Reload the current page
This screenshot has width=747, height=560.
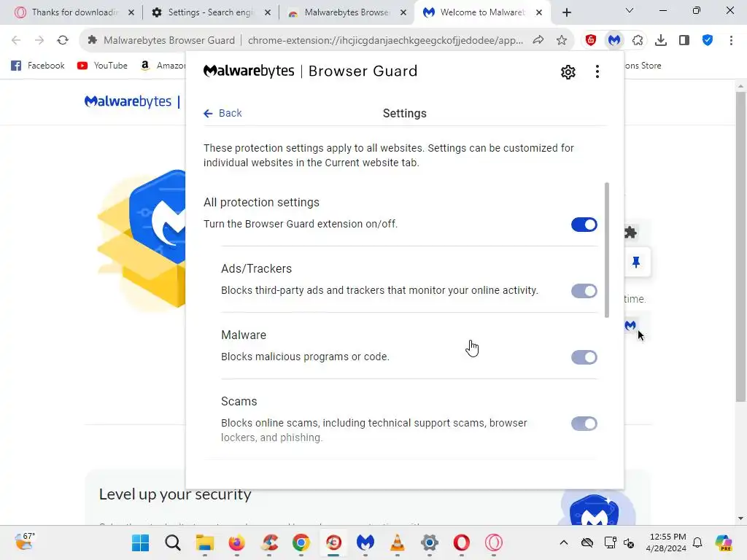63,41
